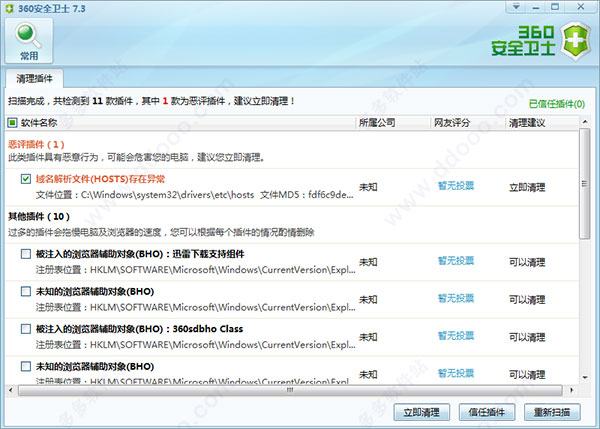
Task: Click 可以清理 suggestion in 360sdbho Class row
Action: point(527,337)
